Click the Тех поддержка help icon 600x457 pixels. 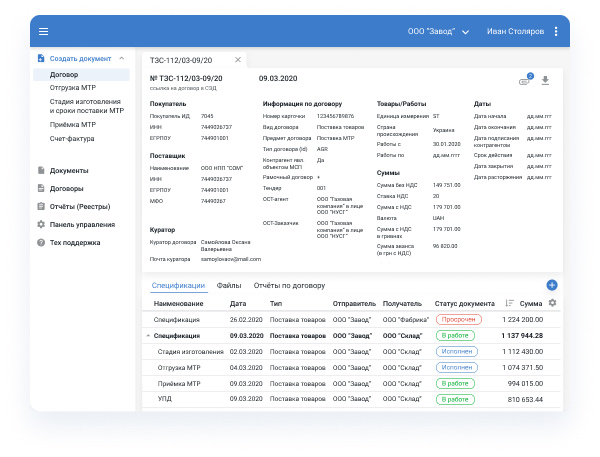[41, 242]
